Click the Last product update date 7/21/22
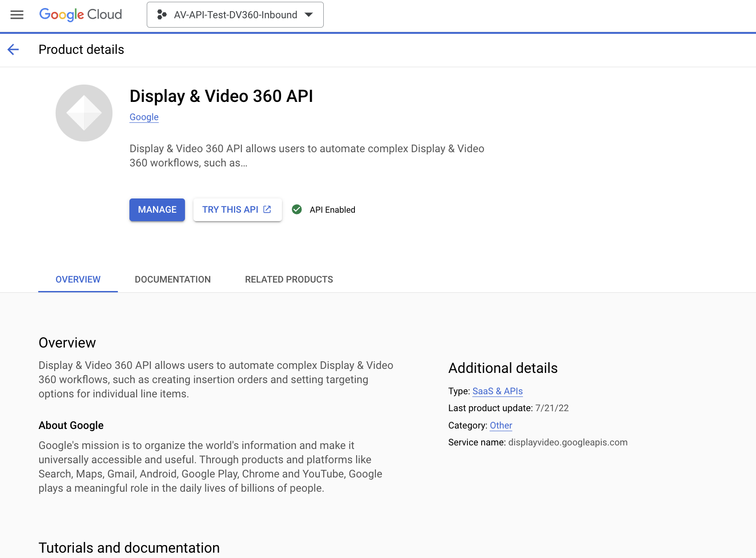756x558 pixels. tap(552, 408)
